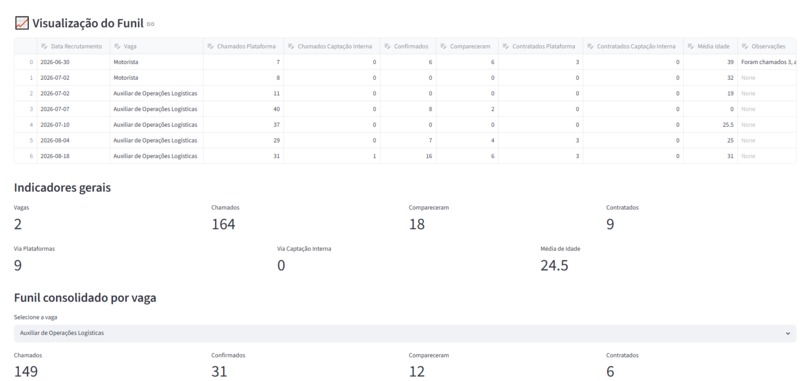Select table row index 0
This screenshot has width=806, height=381.
[x=26, y=62]
